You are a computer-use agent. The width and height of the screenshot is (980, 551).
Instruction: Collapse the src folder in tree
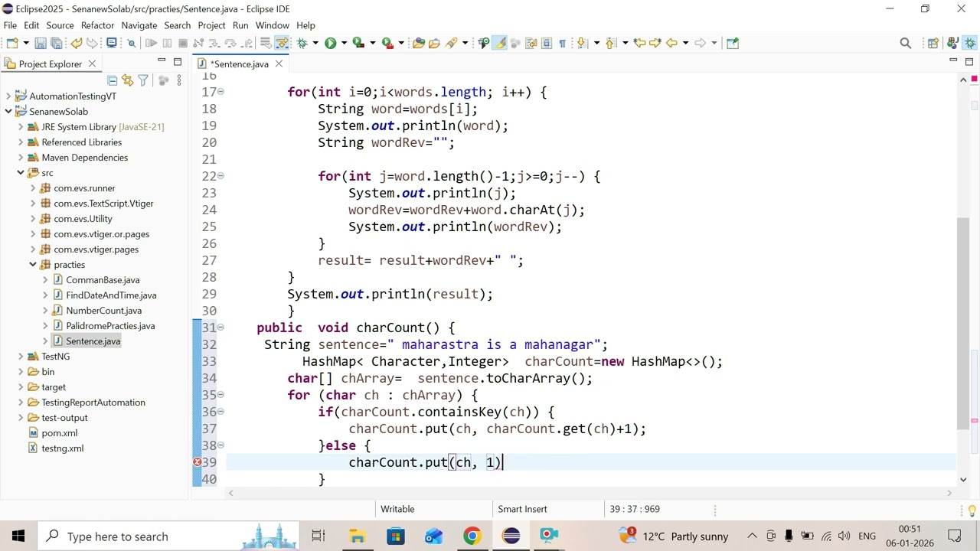point(21,173)
